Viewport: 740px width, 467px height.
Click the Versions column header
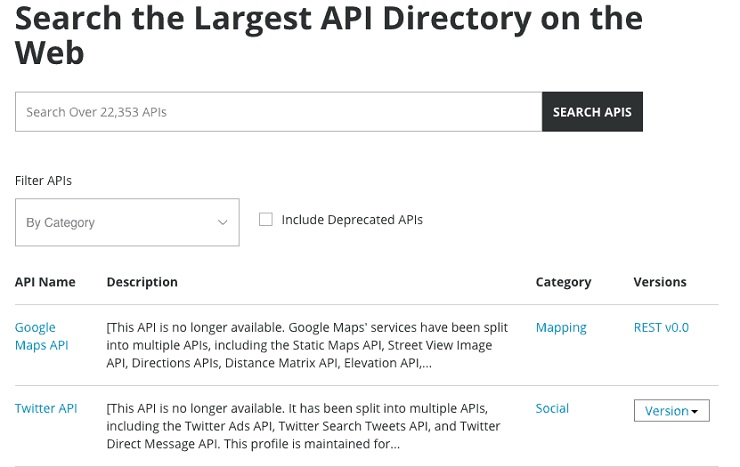(x=660, y=282)
